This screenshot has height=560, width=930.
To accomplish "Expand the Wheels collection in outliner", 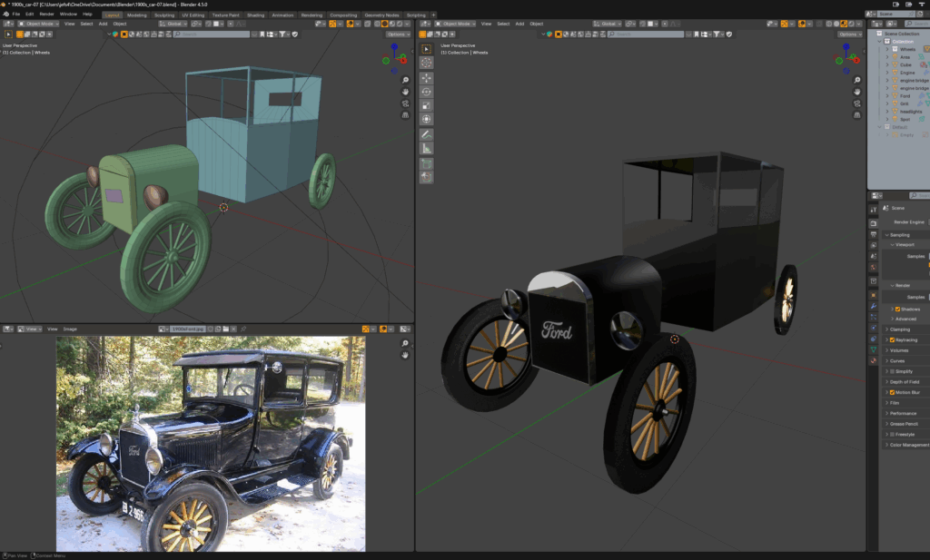I will (x=887, y=49).
